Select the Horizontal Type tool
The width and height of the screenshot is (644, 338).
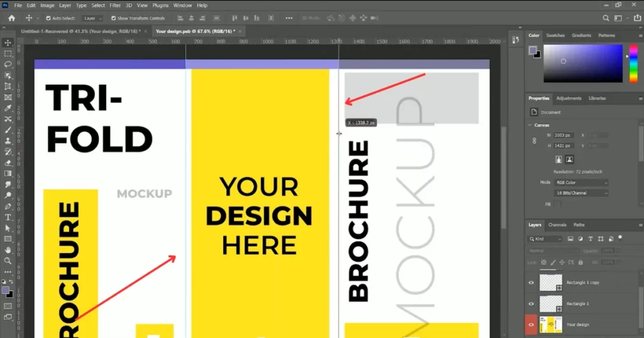(8, 217)
